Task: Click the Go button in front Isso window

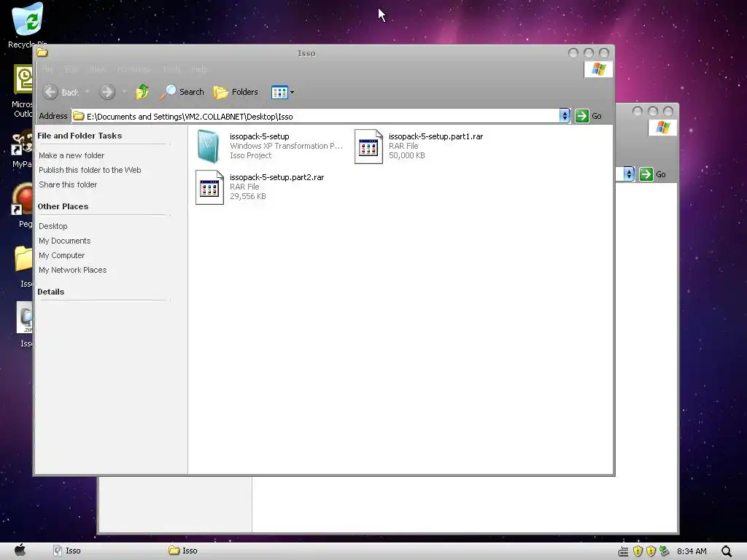Action: point(589,116)
